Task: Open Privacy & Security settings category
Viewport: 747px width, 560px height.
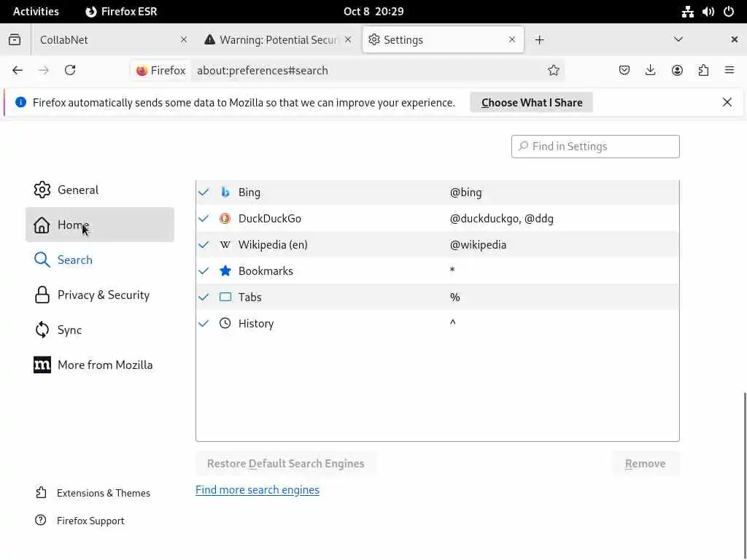Action: tap(103, 295)
